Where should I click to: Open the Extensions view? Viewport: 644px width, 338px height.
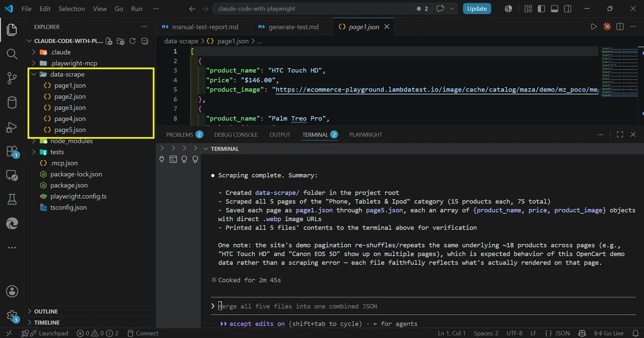click(x=12, y=151)
